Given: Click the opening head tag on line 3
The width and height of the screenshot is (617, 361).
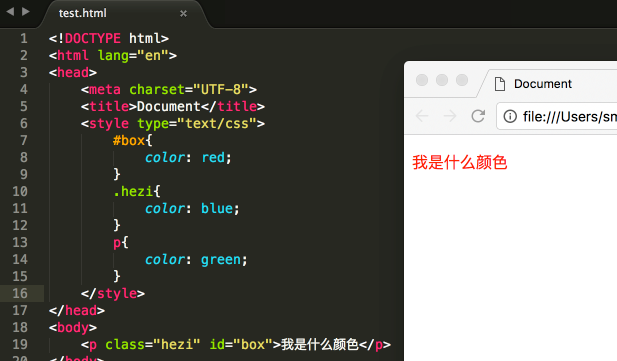Looking at the screenshot, I should pyautogui.click(x=73, y=72).
